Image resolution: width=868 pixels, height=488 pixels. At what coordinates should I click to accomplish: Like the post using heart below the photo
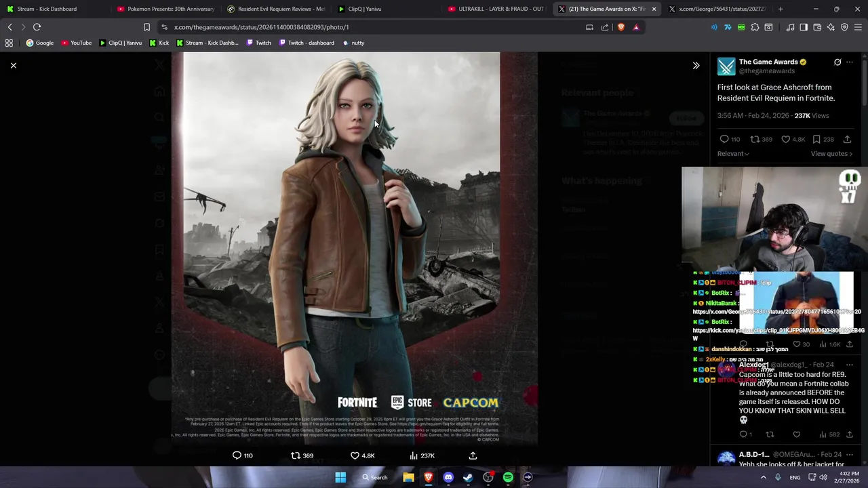click(355, 455)
